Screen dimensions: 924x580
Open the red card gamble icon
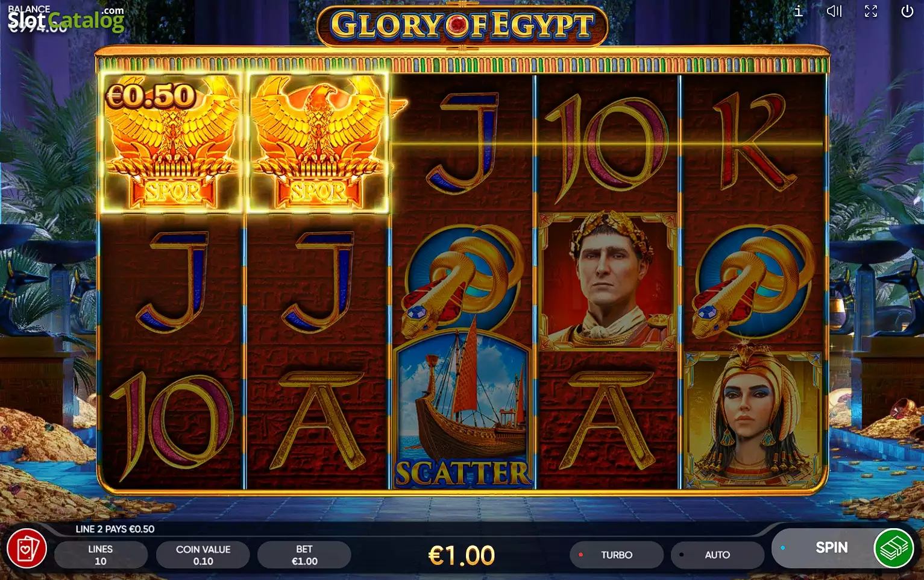coord(27,549)
